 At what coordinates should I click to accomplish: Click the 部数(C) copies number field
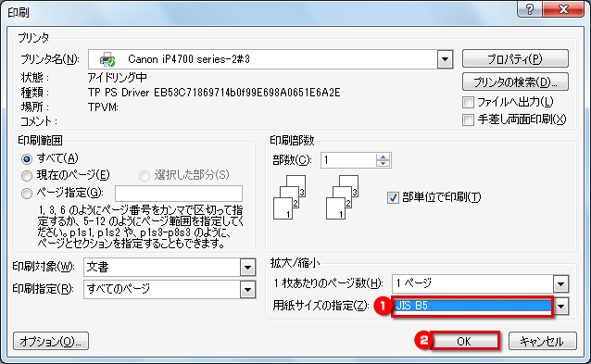pyautogui.click(x=348, y=160)
